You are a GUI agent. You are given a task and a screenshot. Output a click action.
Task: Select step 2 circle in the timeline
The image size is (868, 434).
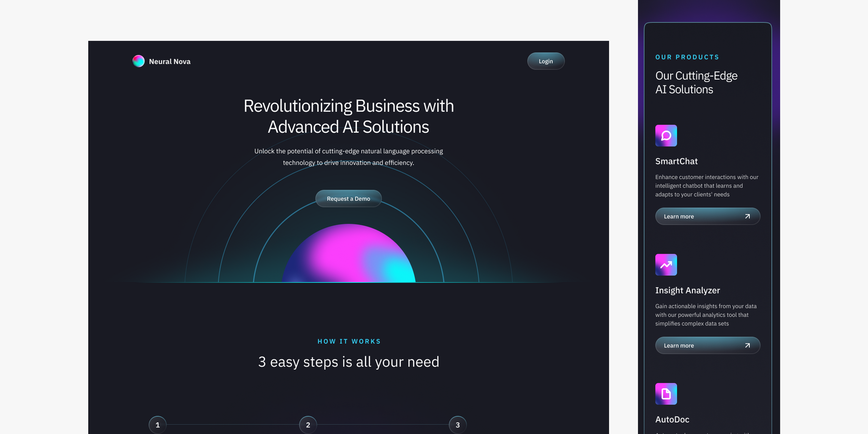308,425
